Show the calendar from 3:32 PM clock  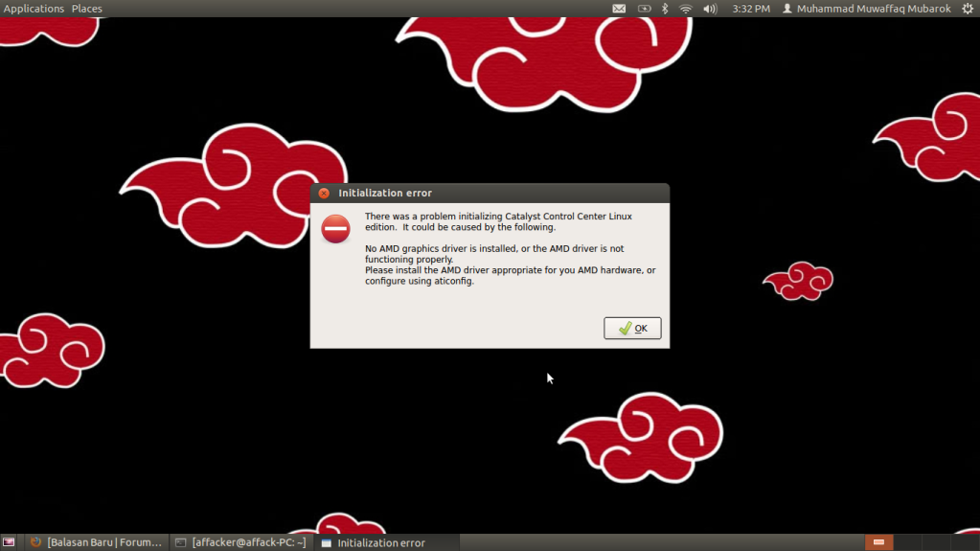pyautogui.click(x=751, y=9)
